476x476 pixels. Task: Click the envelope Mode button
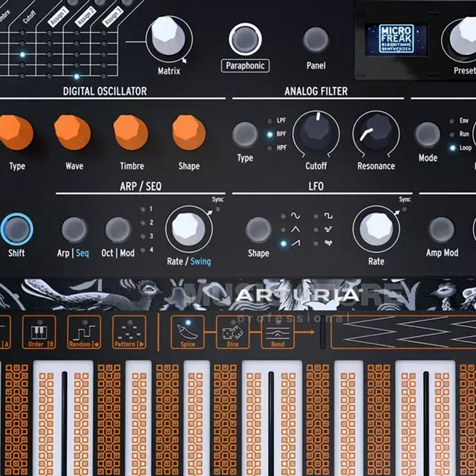427,135
